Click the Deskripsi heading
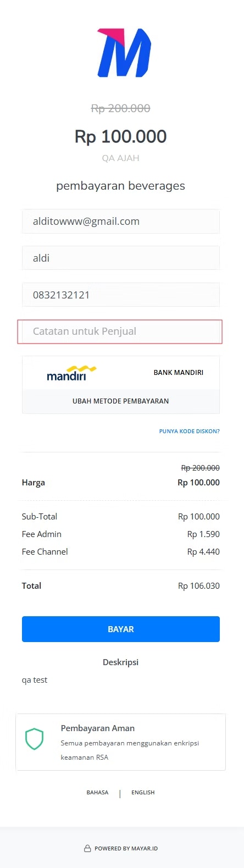This screenshot has width=244, height=868. 121,662
